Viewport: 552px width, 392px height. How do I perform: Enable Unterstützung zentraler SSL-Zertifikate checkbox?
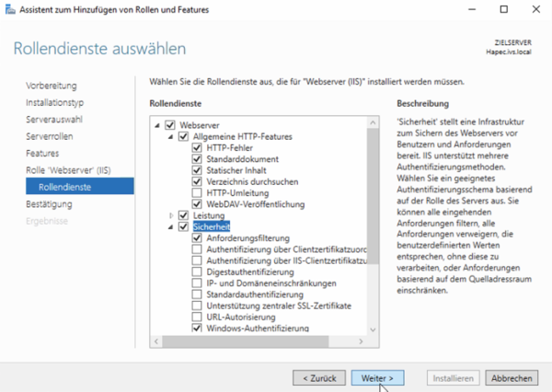[197, 306]
